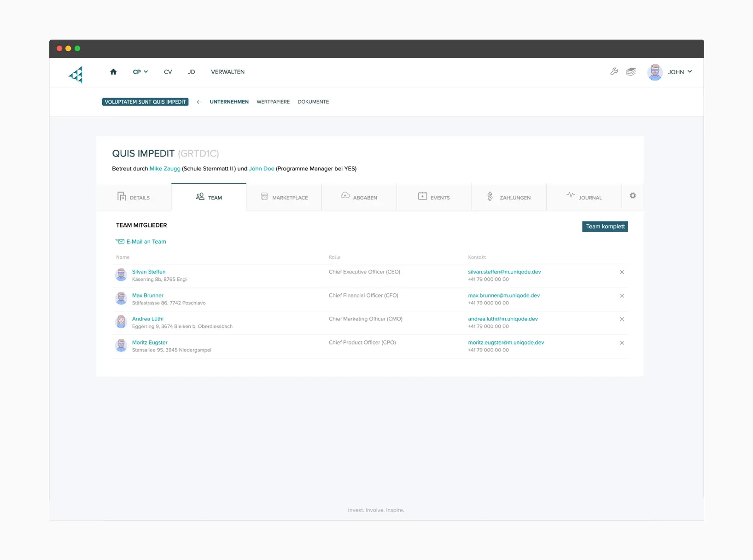The image size is (753, 560).
Task: Switch to the Marketplace tab
Action: click(284, 197)
